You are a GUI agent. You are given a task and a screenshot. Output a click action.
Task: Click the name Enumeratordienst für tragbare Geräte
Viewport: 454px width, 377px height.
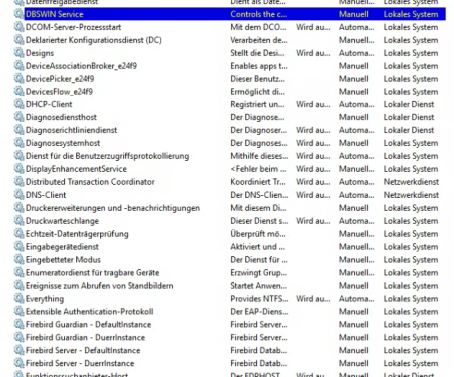point(92,273)
